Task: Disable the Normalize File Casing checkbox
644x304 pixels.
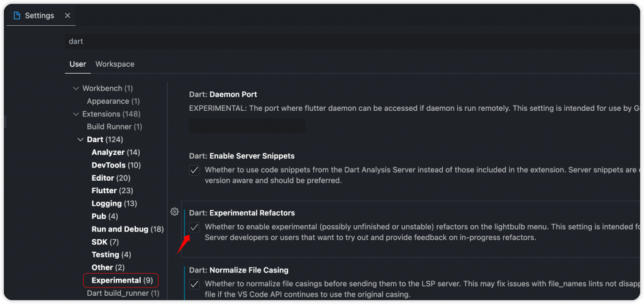Action: point(194,284)
